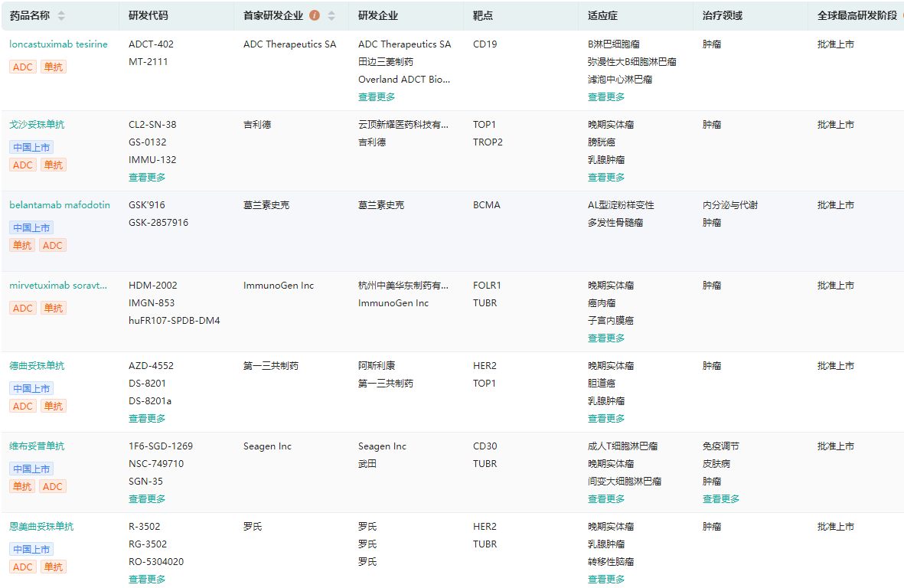This screenshot has height=588, width=904.
Task: Select BCMA target cell
Action: tap(487, 204)
